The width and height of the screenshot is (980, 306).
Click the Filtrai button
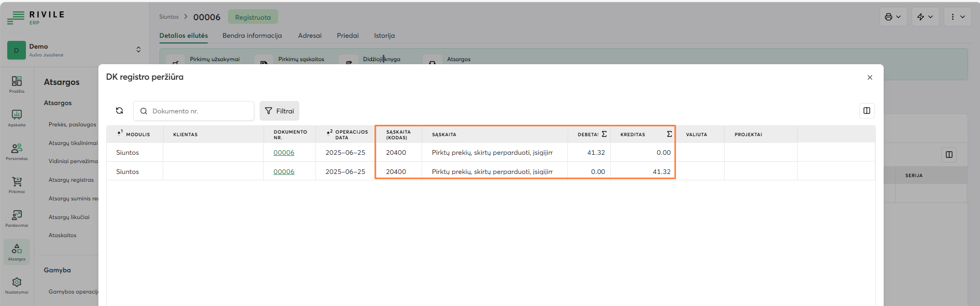[x=279, y=111]
